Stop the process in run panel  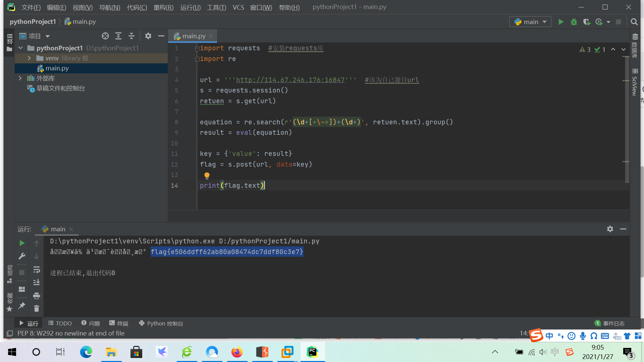22,273
